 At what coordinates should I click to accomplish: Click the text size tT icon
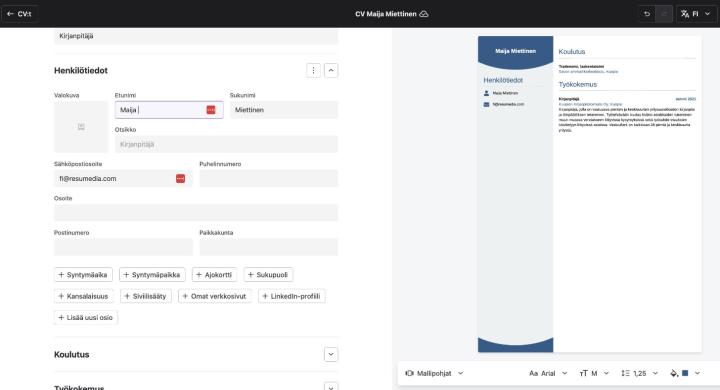tap(583, 373)
